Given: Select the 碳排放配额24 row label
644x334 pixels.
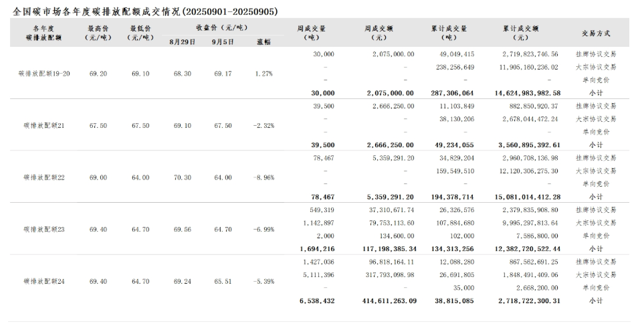Looking at the screenshot, I should [43, 281].
